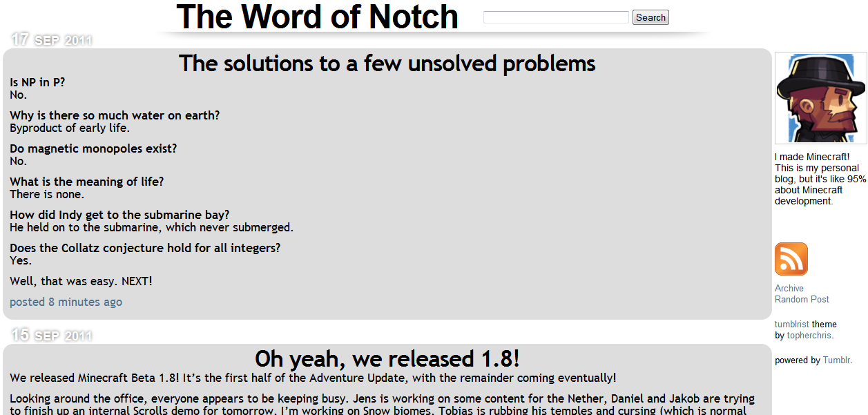Click the answer about the submarine never submerging
Viewport: 868px width, 415px height.
pyautogui.click(x=151, y=227)
